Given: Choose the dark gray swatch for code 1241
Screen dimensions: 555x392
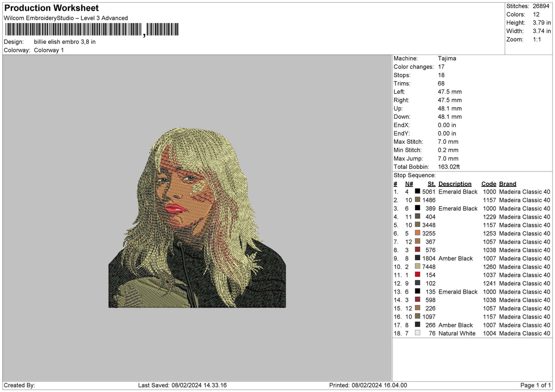Looking at the screenshot, I should (418, 283).
